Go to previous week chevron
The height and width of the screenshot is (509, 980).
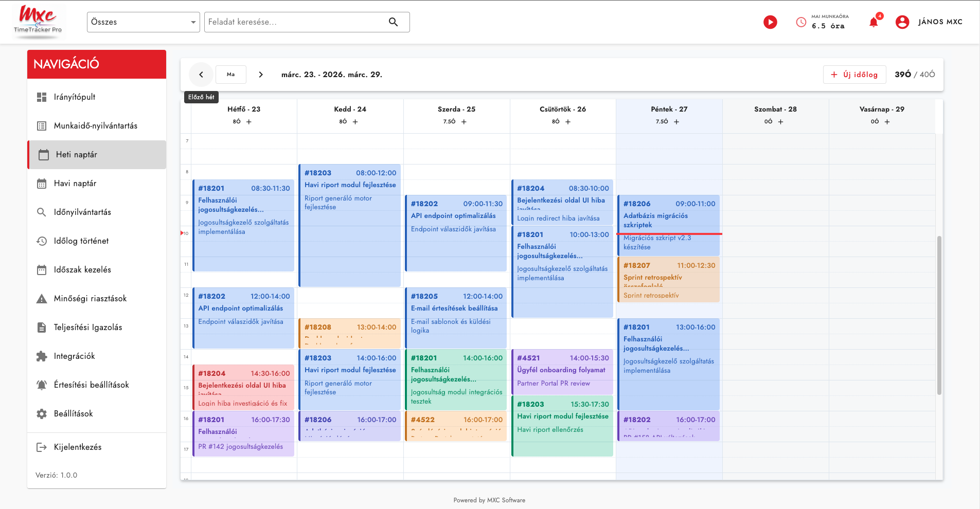201,75
